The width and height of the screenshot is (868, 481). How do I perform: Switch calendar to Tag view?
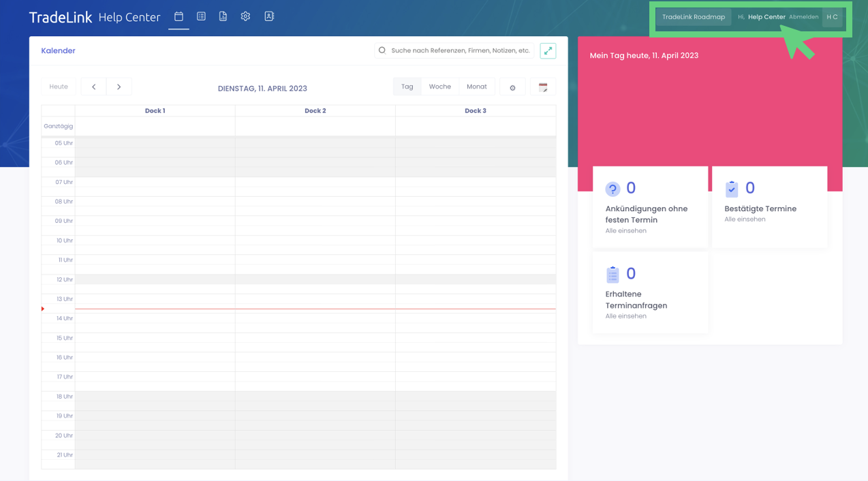[407, 87]
